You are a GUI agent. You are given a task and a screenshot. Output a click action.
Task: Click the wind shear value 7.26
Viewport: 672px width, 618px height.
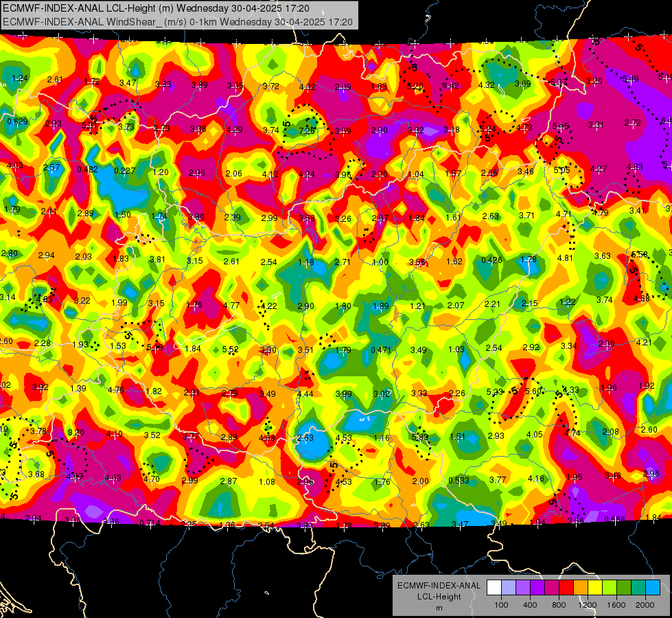(307, 130)
